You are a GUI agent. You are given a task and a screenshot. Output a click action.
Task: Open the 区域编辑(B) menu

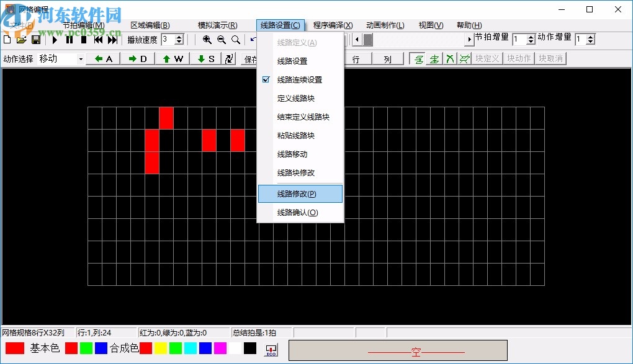click(150, 25)
